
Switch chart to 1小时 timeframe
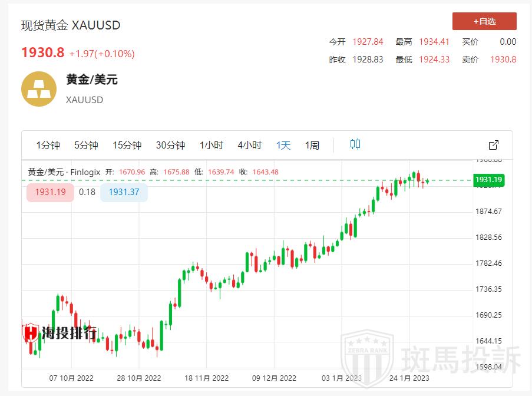point(212,145)
